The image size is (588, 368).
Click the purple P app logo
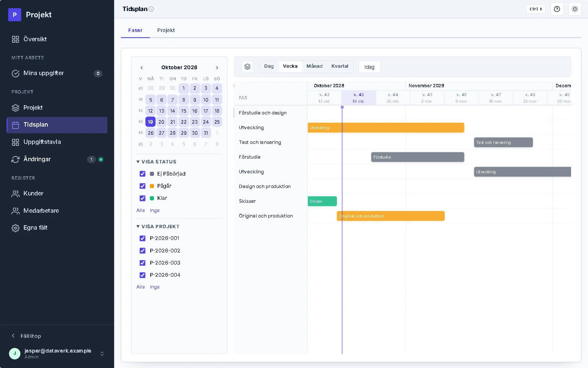(x=15, y=15)
